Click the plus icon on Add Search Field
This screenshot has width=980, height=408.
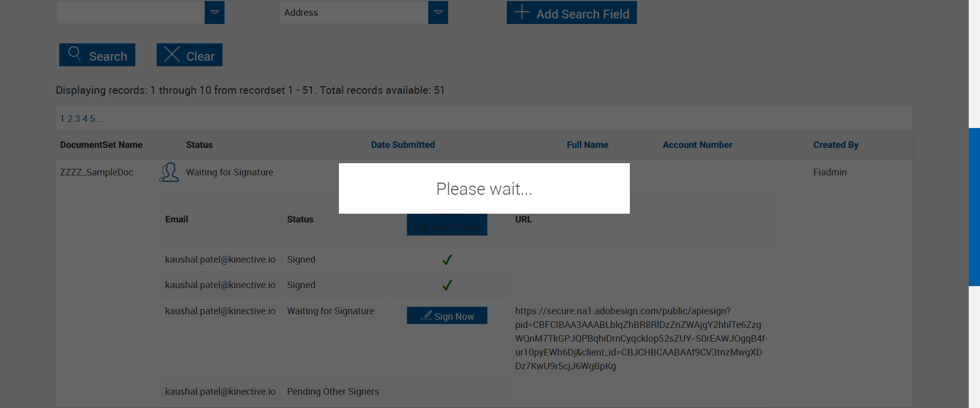point(522,12)
